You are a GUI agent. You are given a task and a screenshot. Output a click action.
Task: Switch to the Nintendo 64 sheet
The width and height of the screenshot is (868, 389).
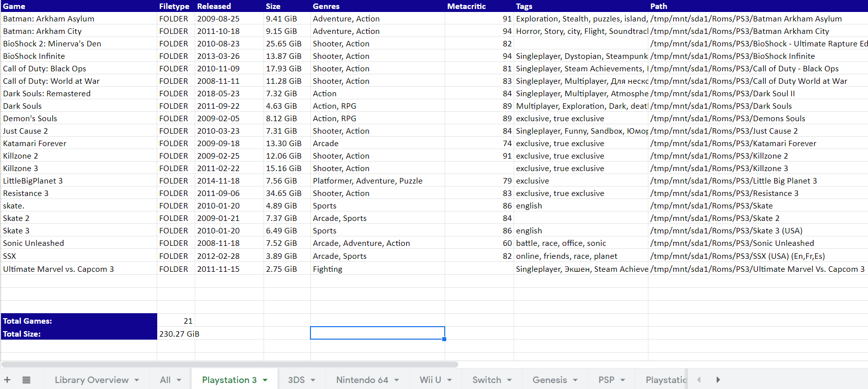362,380
